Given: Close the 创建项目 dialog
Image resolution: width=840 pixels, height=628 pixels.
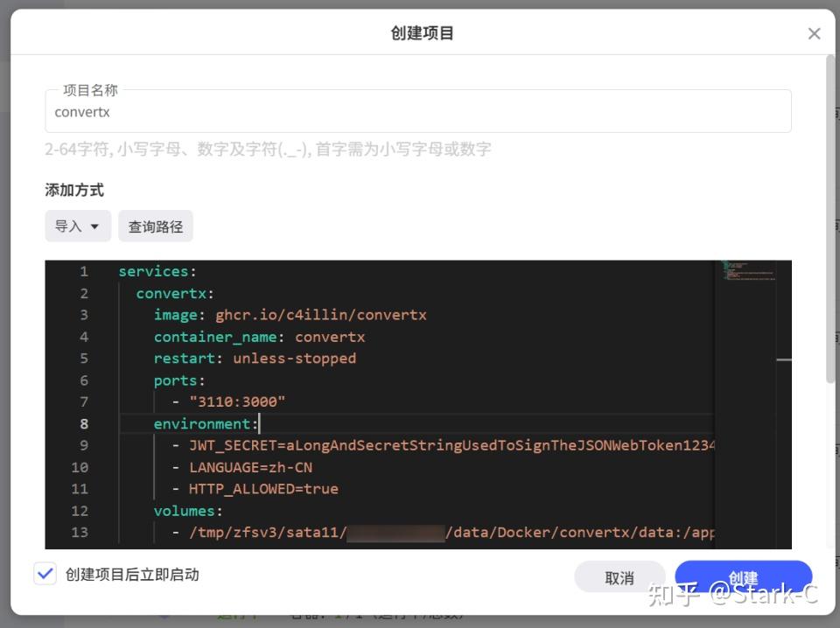Looking at the screenshot, I should 814,32.
